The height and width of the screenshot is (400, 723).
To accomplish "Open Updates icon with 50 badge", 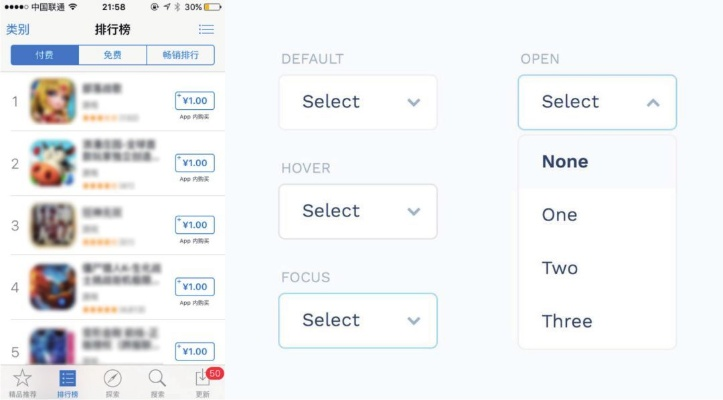I will pyautogui.click(x=203, y=379).
